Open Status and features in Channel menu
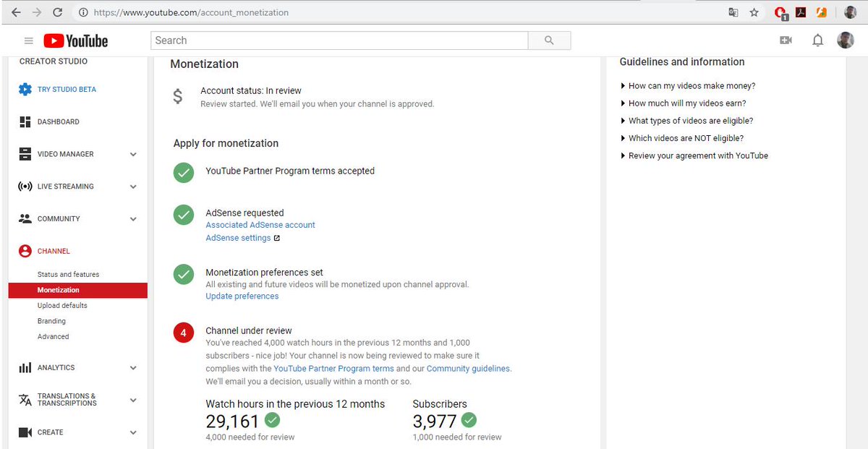 click(x=69, y=275)
